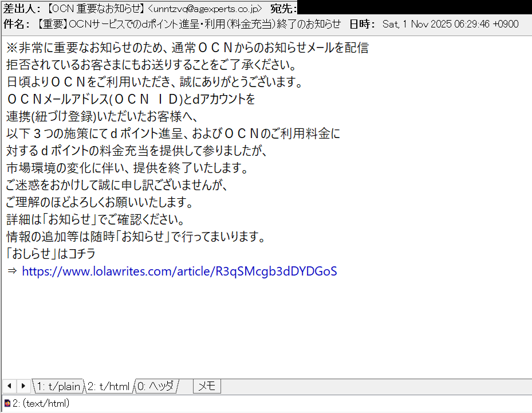The width and height of the screenshot is (532, 413).
Task: Click the line 日頃よりＯＣＮをご利用いただき
Action: (x=155, y=82)
